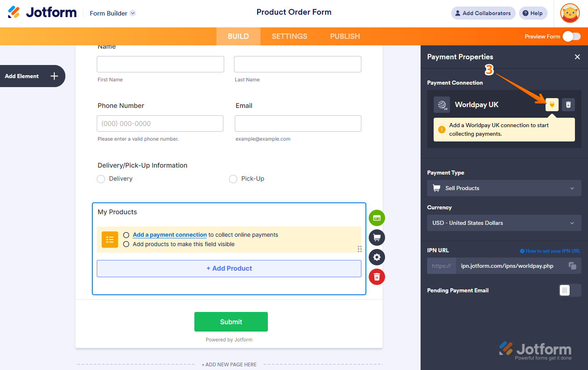588x370 pixels.
Task: Open the Currency dropdown
Action: pyautogui.click(x=504, y=223)
